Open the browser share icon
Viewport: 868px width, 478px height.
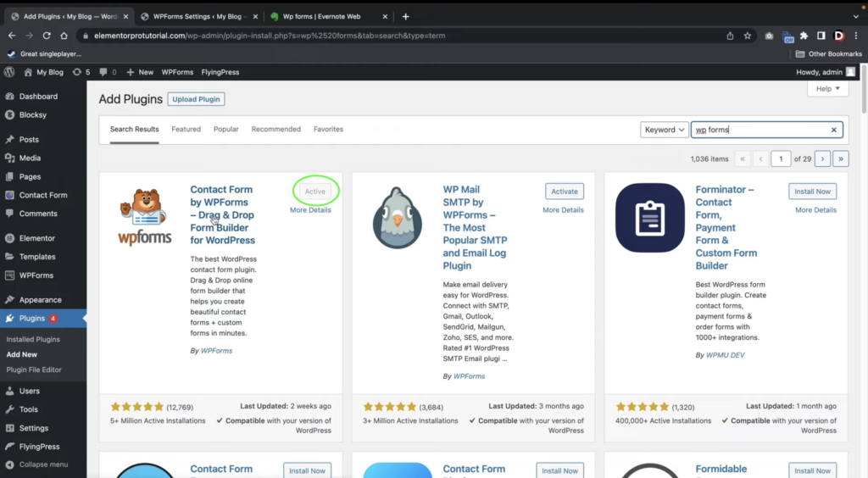point(730,36)
